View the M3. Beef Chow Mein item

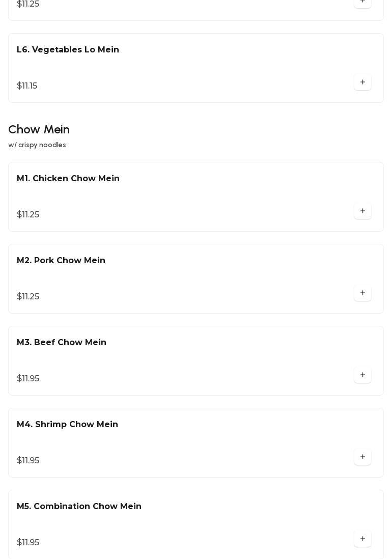click(x=62, y=343)
